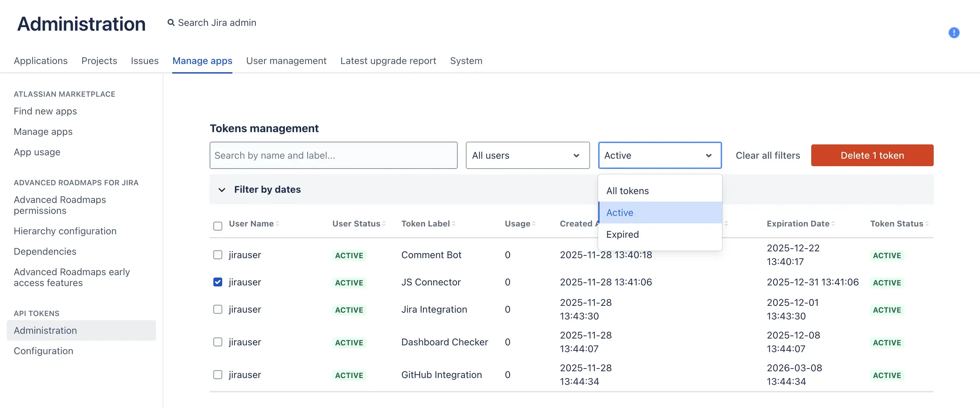Open the Latest upgrade report tab
The image size is (980, 408).
(x=388, y=61)
